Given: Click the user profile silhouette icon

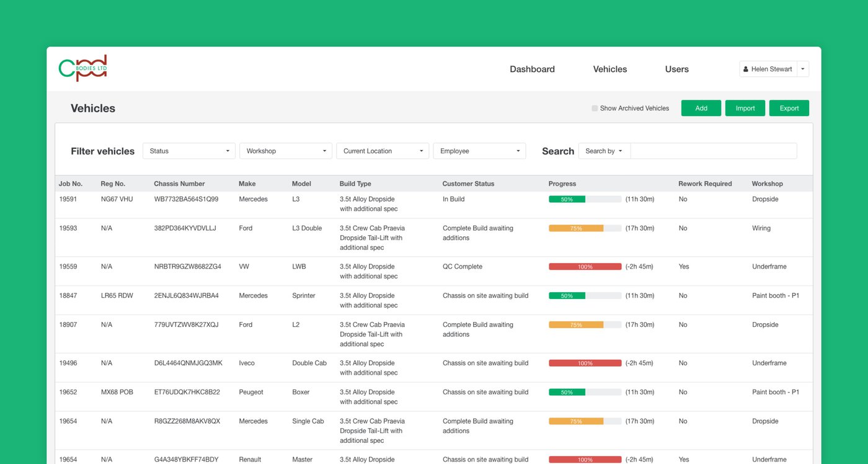Looking at the screenshot, I should (x=746, y=69).
